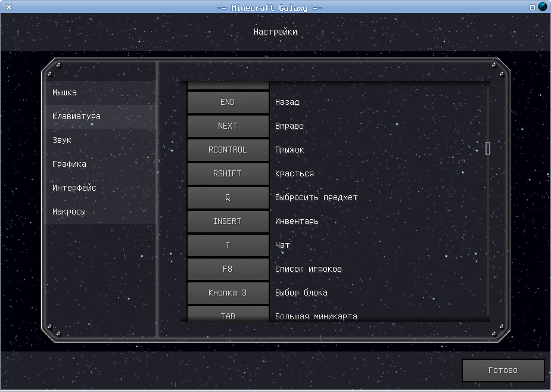Change the RCONTROL binding for Прыжок

click(228, 150)
